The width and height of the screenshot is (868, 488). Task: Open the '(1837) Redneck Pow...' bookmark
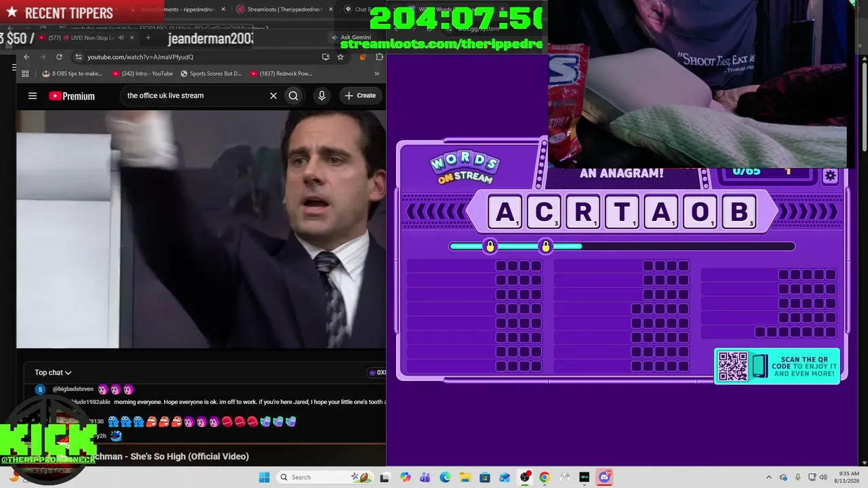pos(281,73)
